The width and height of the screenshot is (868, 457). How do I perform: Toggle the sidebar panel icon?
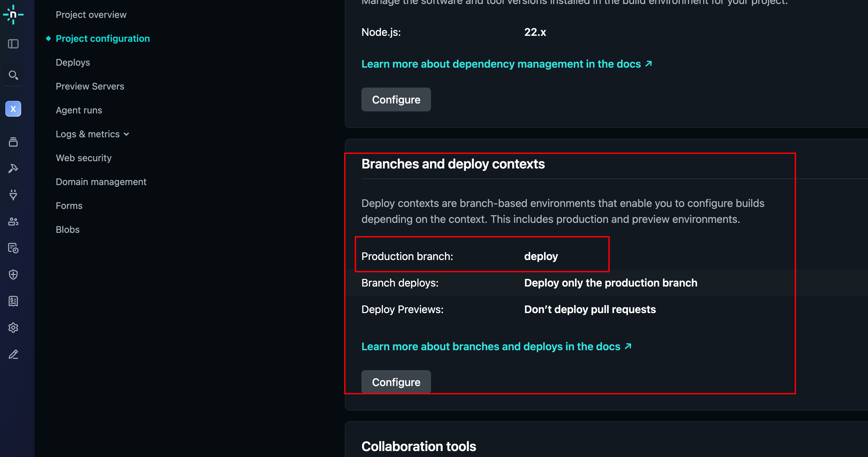13,44
